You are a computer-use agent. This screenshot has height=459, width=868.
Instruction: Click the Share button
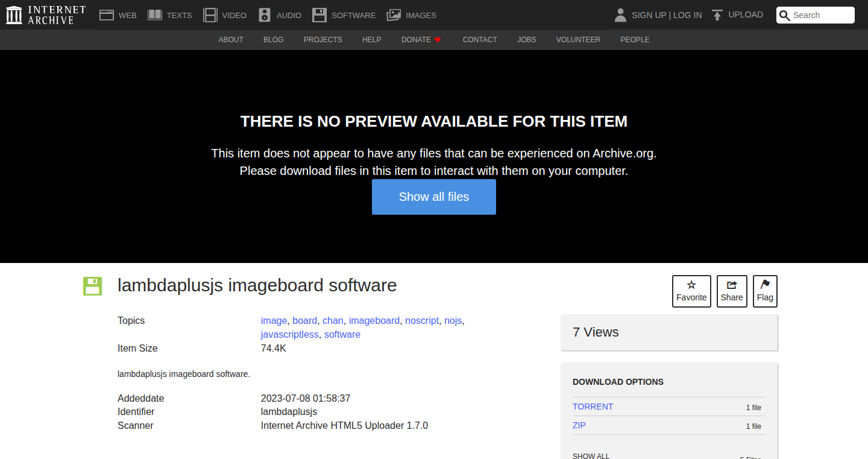point(732,291)
